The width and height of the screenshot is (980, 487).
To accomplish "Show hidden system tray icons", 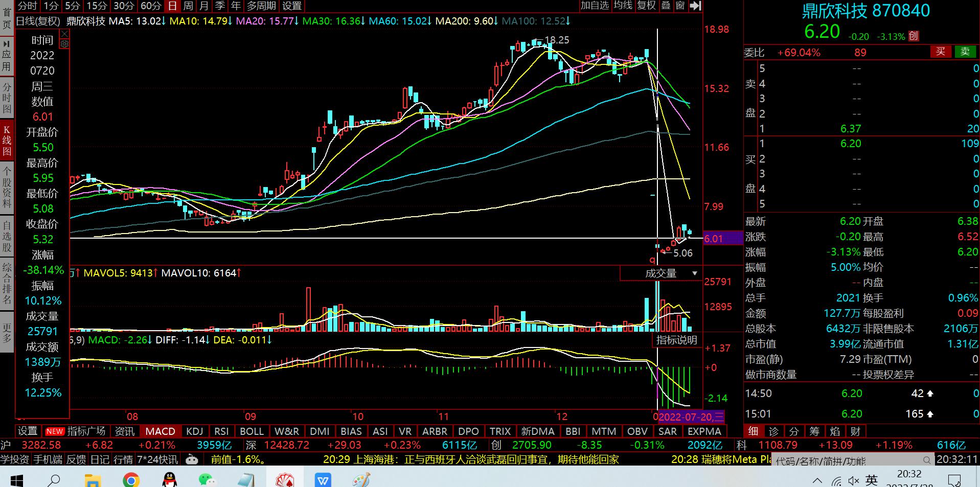I will pos(817,480).
